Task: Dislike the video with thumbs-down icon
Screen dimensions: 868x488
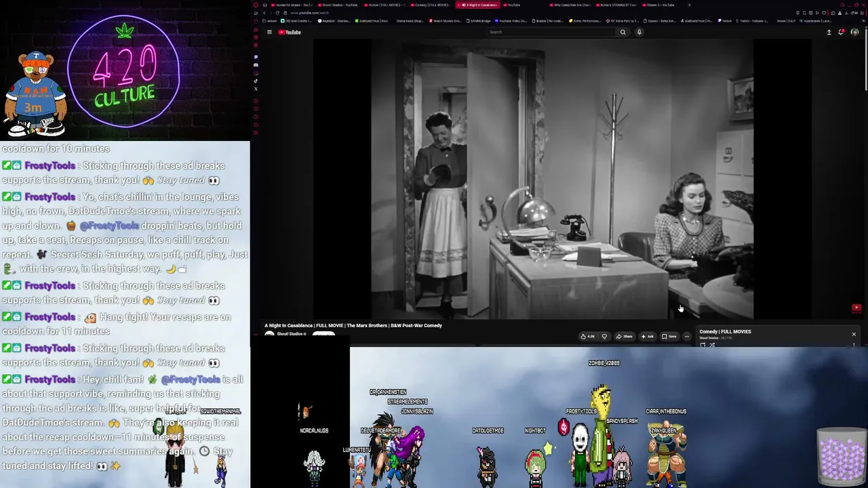Action: click(604, 336)
